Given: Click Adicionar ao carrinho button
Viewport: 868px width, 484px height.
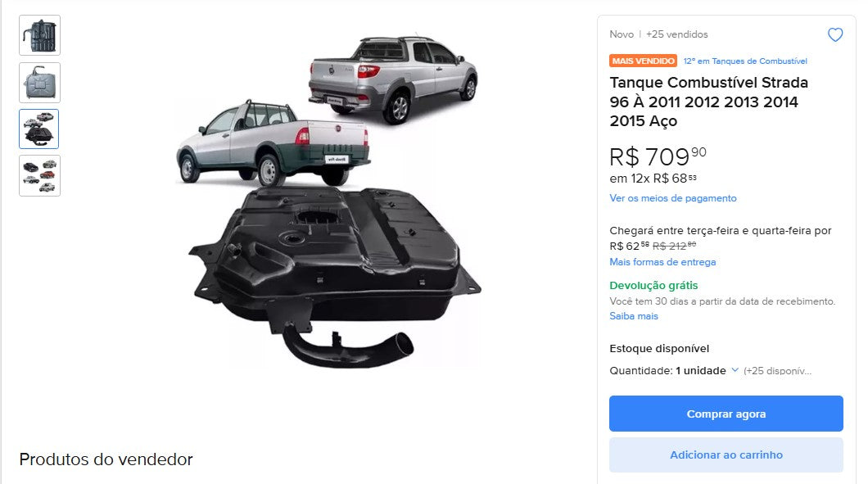Looking at the screenshot, I should (x=726, y=455).
